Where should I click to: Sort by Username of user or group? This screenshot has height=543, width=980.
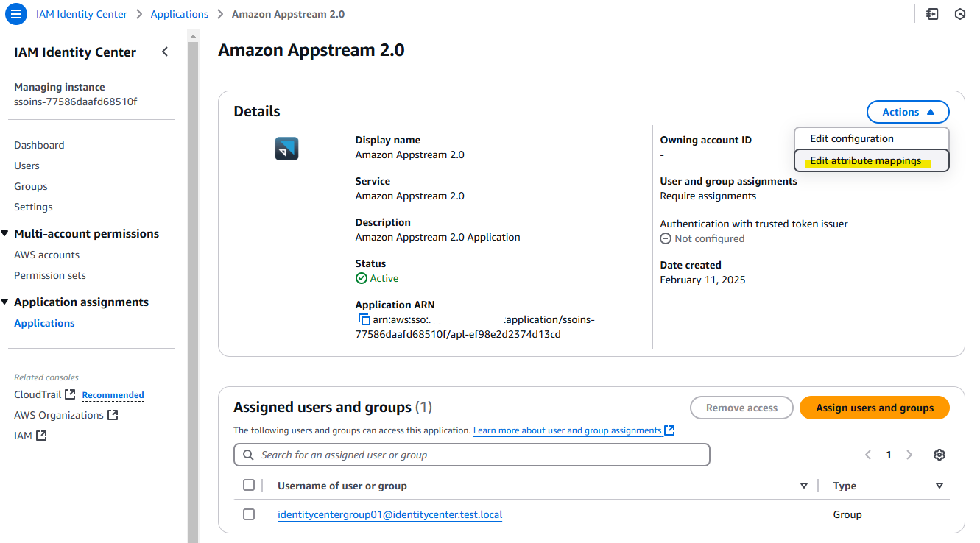click(803, 486)
